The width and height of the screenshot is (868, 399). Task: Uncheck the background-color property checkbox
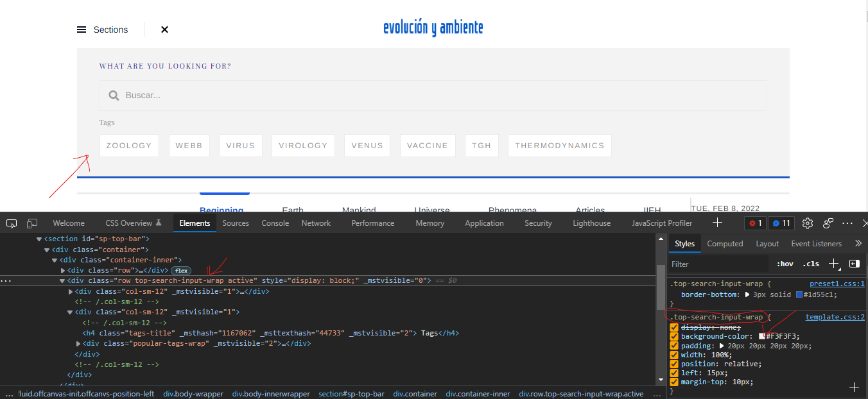[674, 335]
